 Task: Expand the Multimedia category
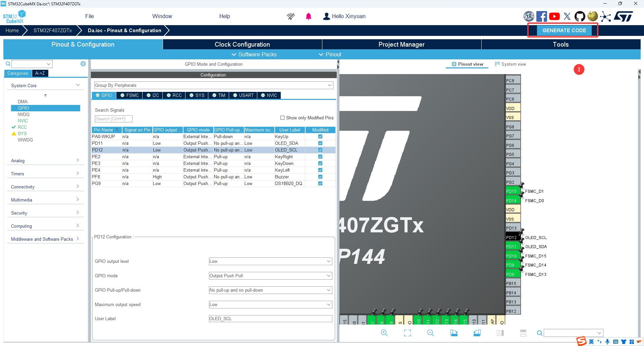pos(46,200)
